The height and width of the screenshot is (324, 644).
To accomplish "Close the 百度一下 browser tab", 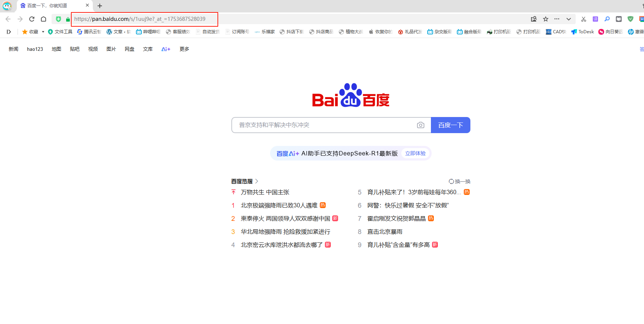I will [x=87, y=5].
